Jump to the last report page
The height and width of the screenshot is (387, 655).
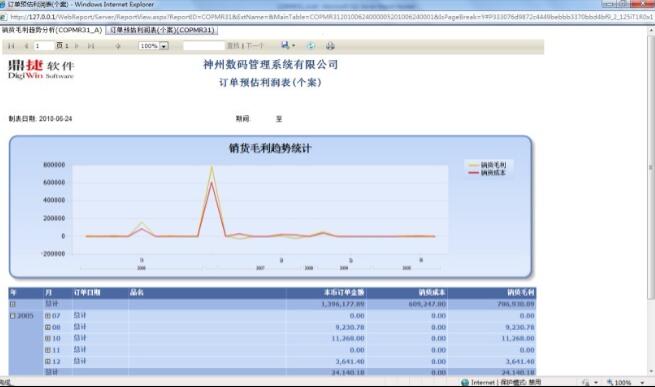click(91, 46)
